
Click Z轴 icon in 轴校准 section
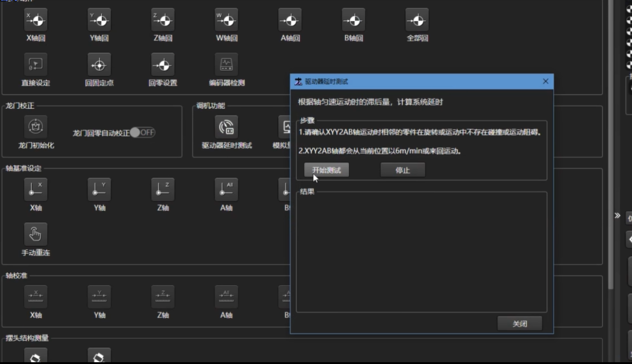point(163,297)
